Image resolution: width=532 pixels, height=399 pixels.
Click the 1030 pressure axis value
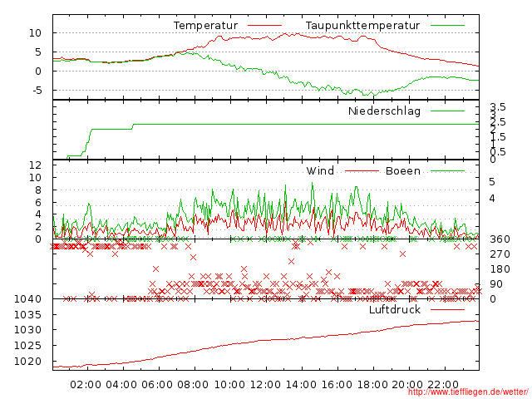point(27,330)
